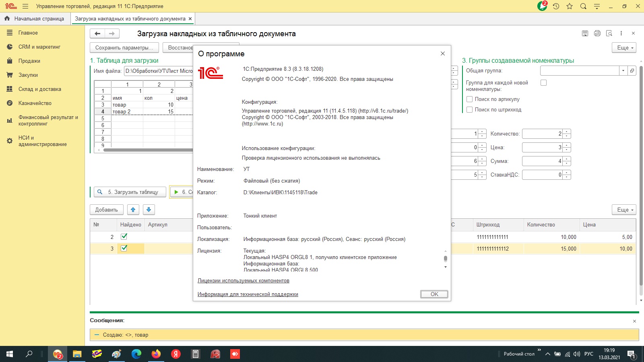Enable Поиск по штрихкод checkbox
Screen dimensions: 644x362
coord(469,109)
